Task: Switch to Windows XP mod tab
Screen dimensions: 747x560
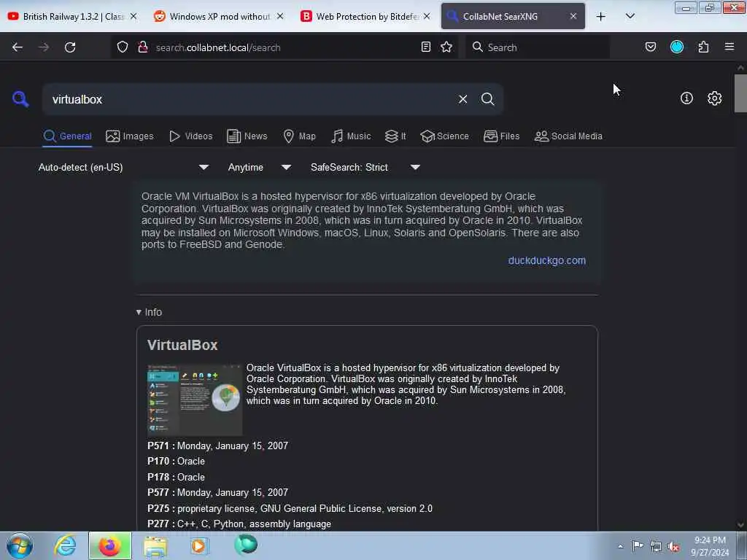Action: click(x=219, y=16)
